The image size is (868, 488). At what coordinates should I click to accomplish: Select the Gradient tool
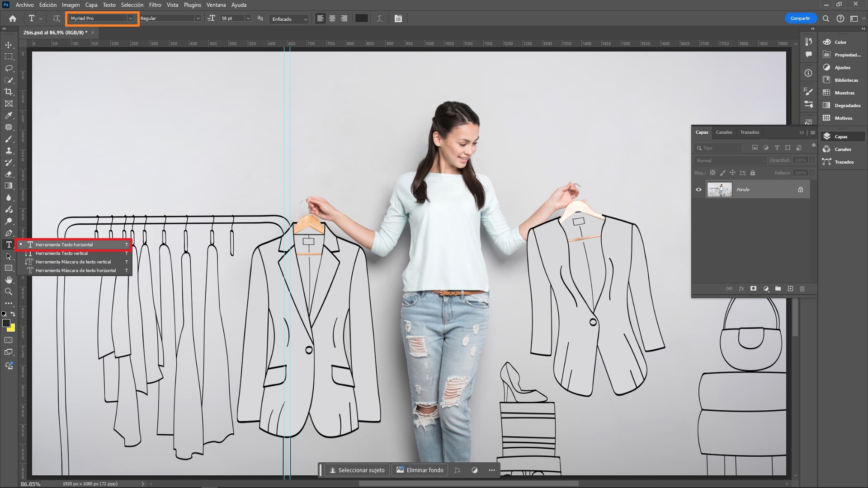[x=9, y=186]
